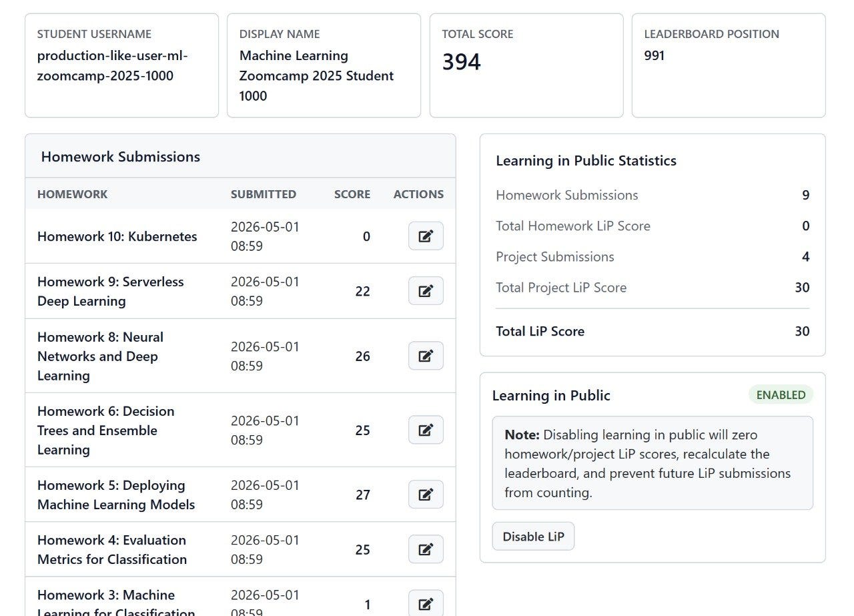Open edit for Homework 8 Neural Networks

[x=426, y=356]
